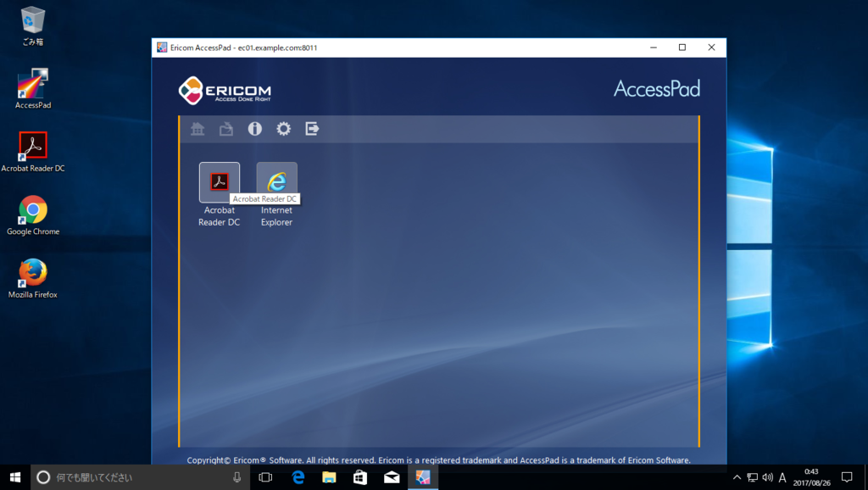The width and height of the screenshot is (868, 490).
Task: Click the Cortana search box
Action: point(141,477)
